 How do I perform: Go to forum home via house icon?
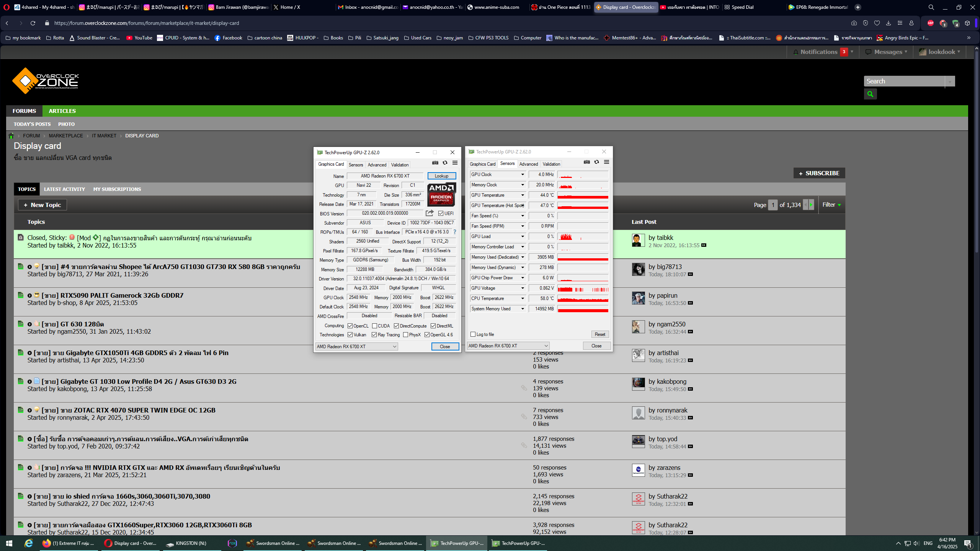coord(11,136)
